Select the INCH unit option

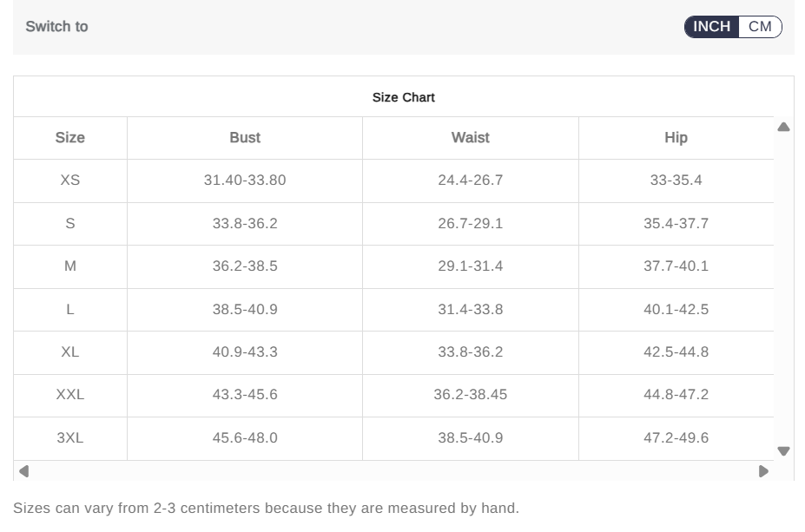[711, 27]
